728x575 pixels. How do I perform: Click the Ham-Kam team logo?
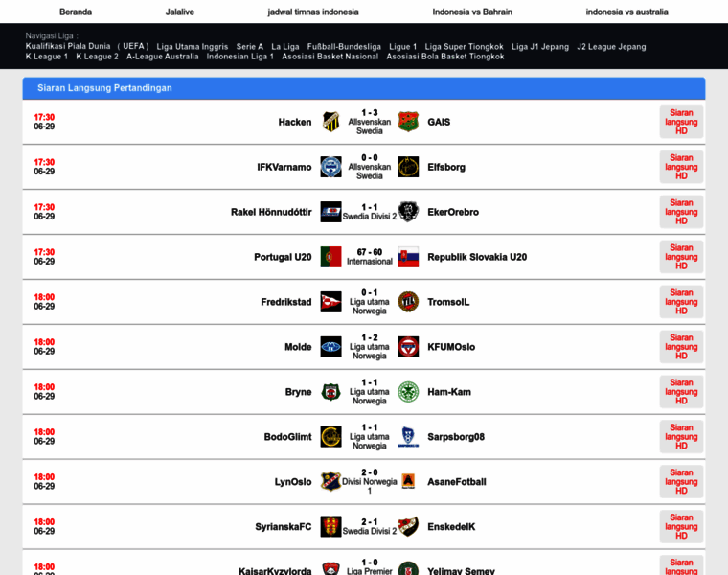[408, 392]
